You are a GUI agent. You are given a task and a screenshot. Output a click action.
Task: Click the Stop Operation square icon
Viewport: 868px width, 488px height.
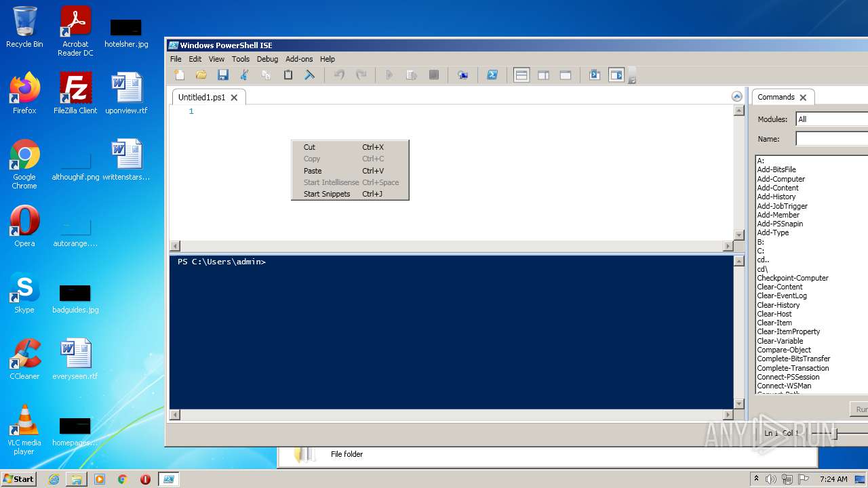[433, 75]
